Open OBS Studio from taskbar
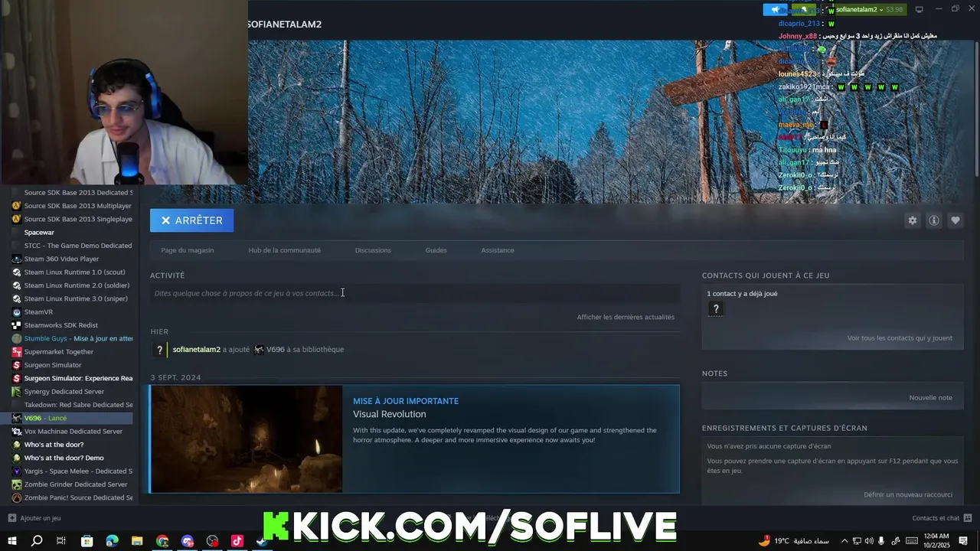This screenshot has width=980, height=551. pos(212,541)
